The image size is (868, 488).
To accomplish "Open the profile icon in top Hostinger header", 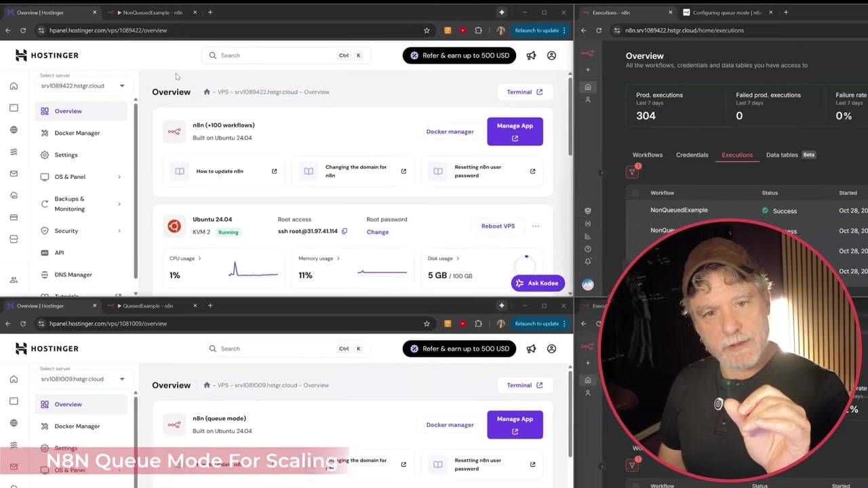I will click(x=551, y=56).
